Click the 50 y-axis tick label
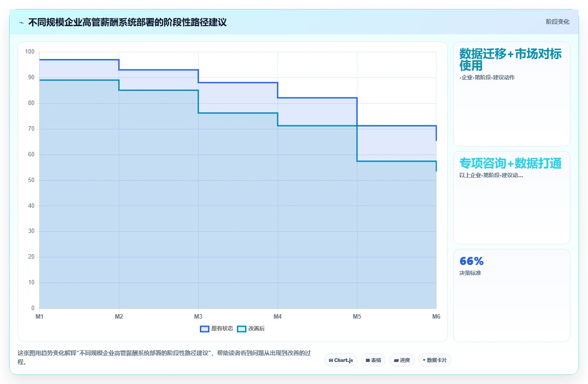Screen dimensions: 588x384 coord(32,180)
